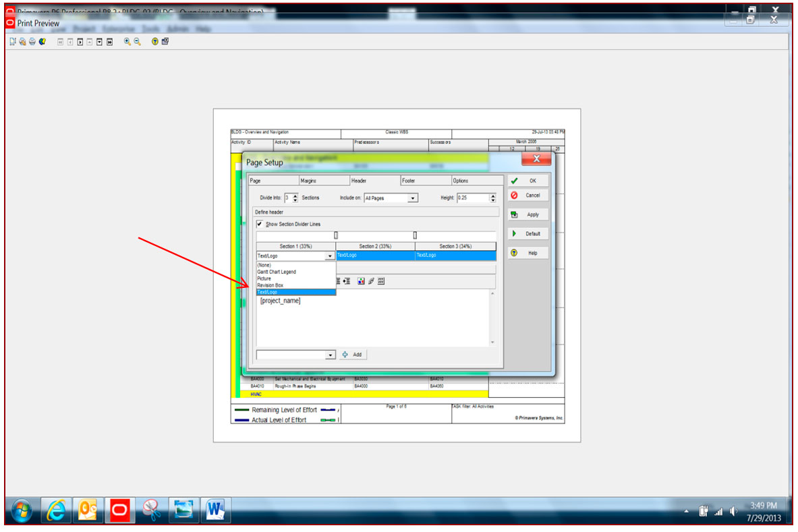
Task: Click header text editor scrollbar down arrow
Action: [492, 343]
